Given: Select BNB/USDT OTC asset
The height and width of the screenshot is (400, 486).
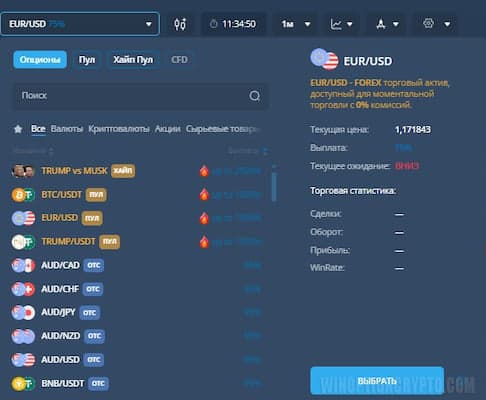Looking at the screenshot, I should [x=140, y=384].
